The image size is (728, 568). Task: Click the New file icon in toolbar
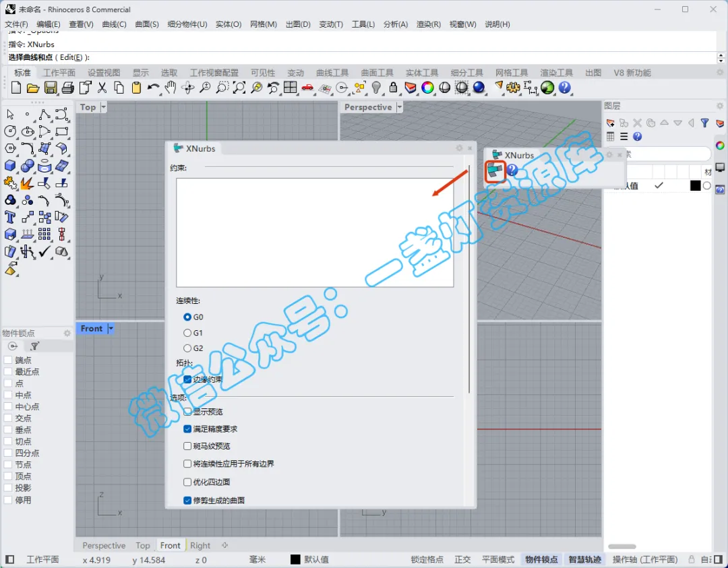click(x=16, y=87)
